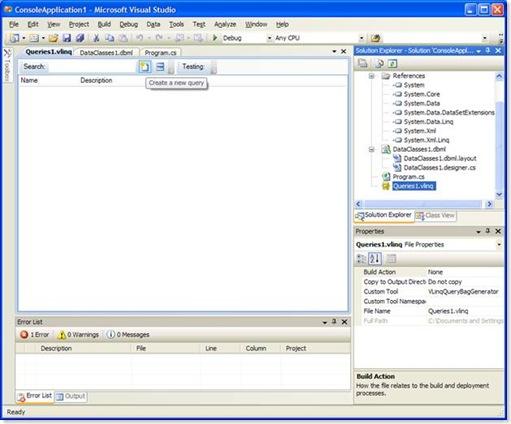Click the Paste toolbar icon
Viewport: 511px width, 424px height.
click(123, 38)
